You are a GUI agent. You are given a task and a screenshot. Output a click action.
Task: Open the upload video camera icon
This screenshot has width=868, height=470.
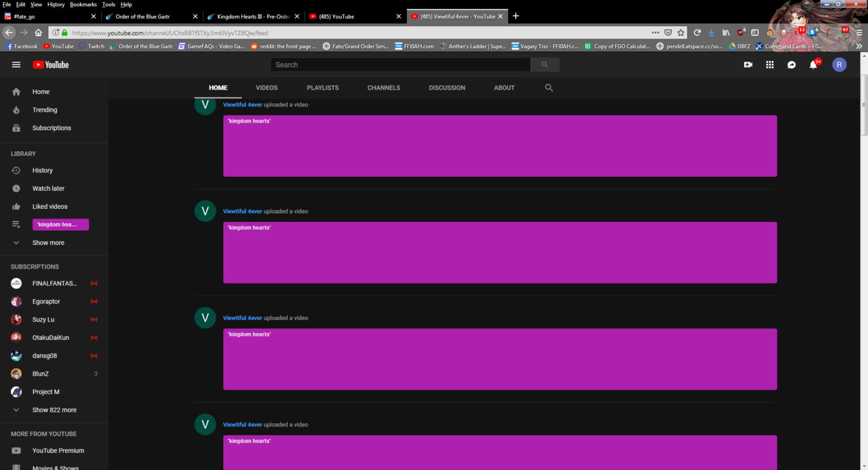coord(748,64)
